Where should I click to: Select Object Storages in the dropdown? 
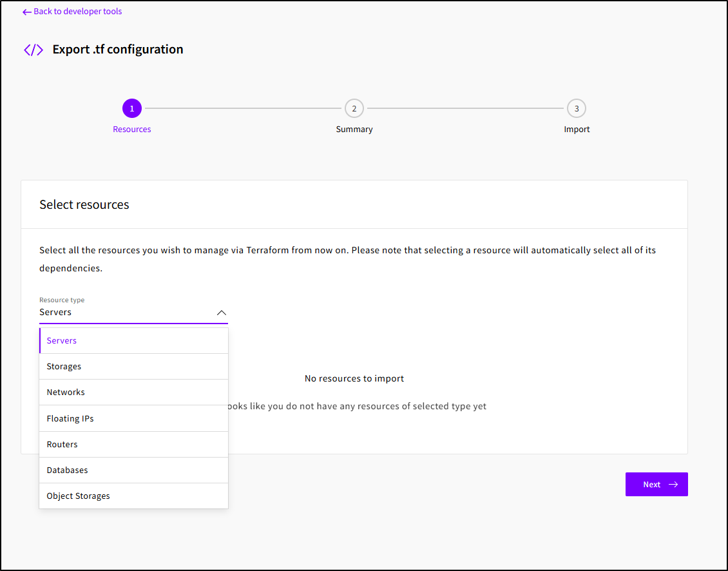point(78,496)
